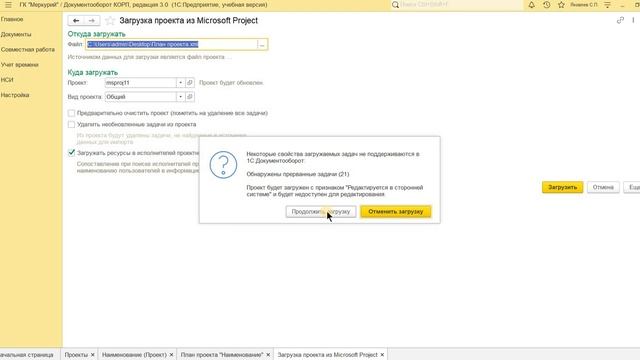Switch to the Наименование (Проект) tab
This screenshot has width=640, height=360.
(134, 355)
